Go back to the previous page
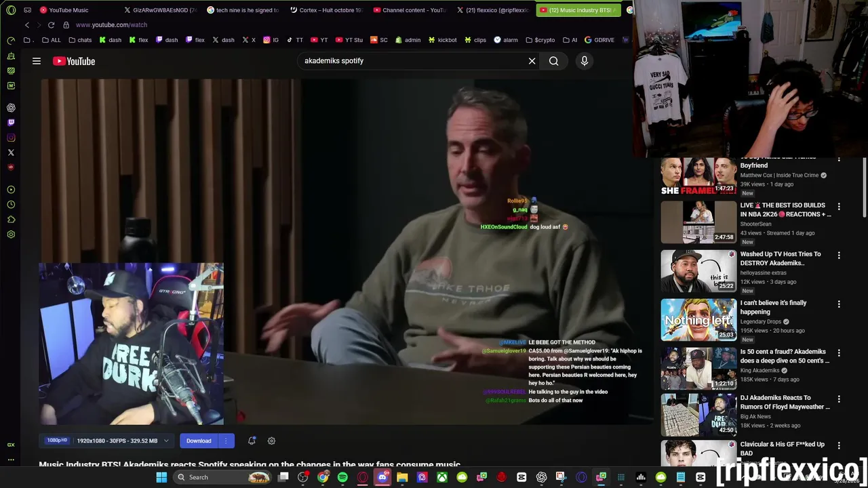 [27, 25]
